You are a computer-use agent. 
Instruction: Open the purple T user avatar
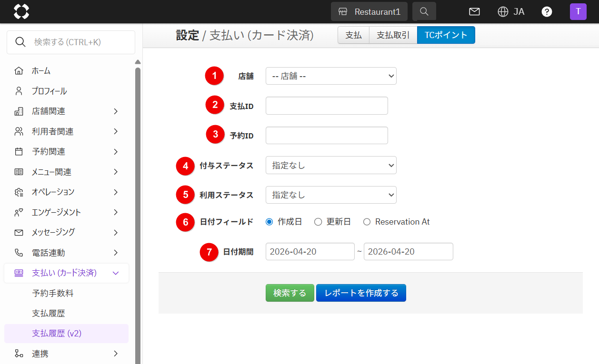pyautogui.click(x=578, y=11)
